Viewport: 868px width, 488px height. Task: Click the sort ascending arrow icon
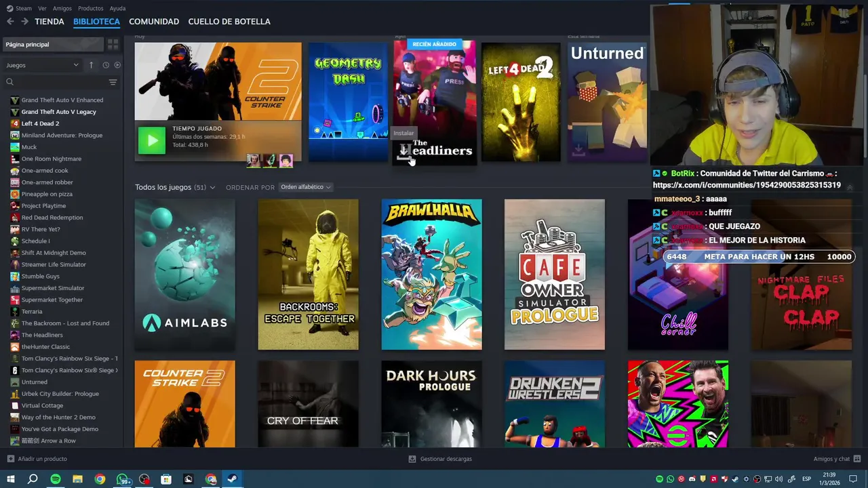coord(91,65)
